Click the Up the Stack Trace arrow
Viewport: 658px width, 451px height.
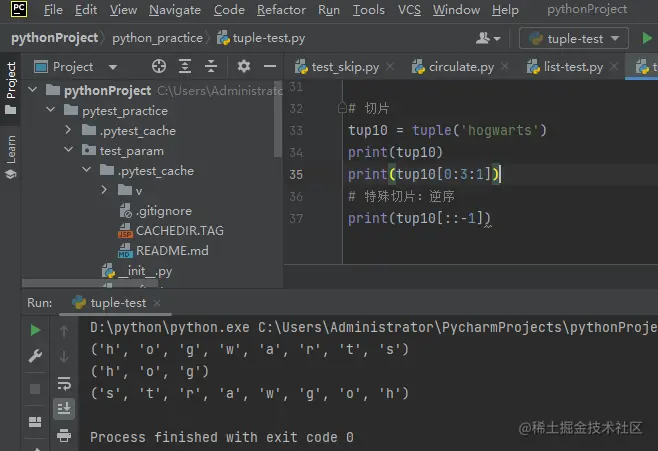click(x=64, y=331)
